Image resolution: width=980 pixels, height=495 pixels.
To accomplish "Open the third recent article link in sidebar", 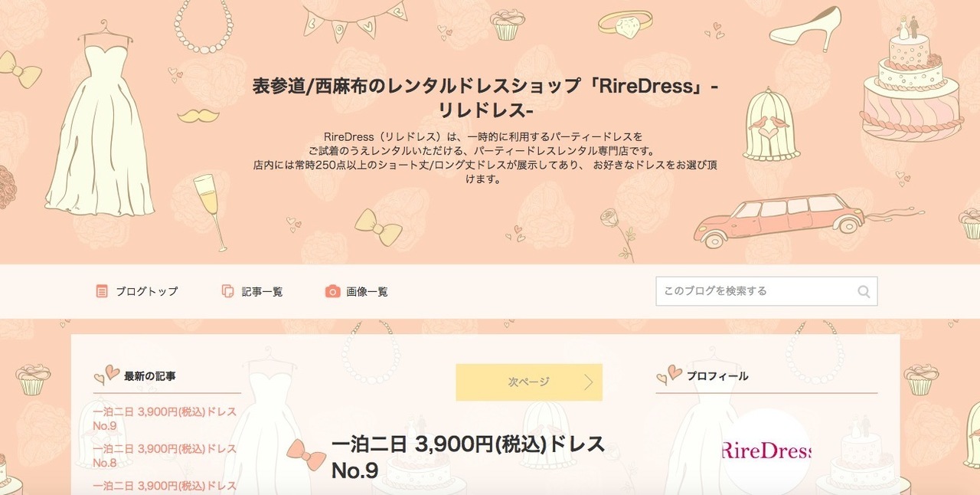I will 165,486.
